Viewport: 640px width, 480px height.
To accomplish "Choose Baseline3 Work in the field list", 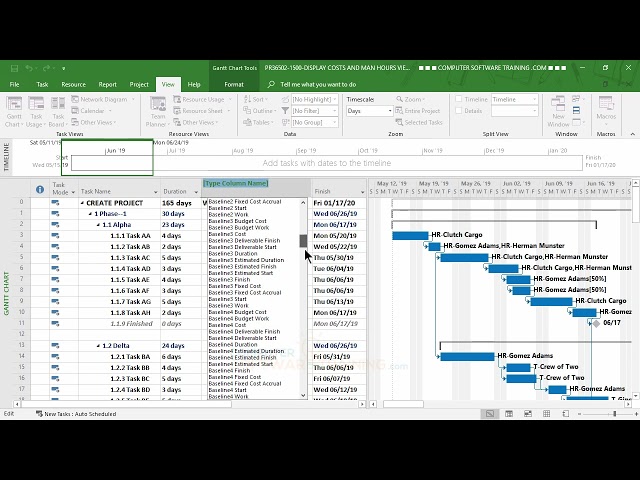I will (228, 305).
